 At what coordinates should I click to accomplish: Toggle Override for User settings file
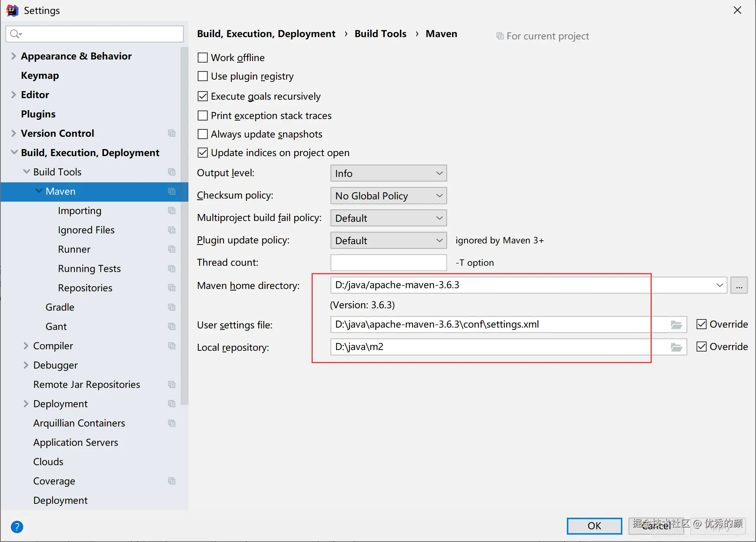pyautogui.click(x=702, y=324)
